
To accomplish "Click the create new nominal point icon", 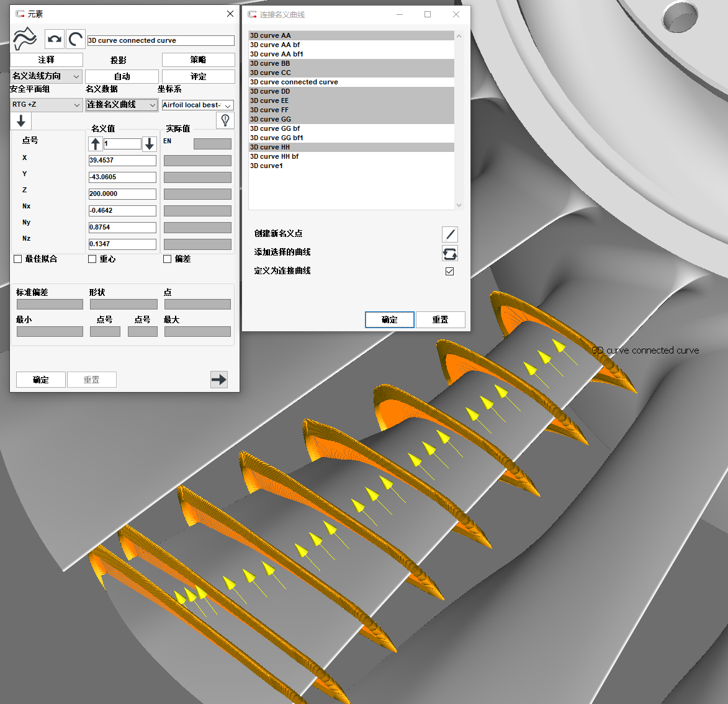I will pyautogui.click(x=450, y=234).
